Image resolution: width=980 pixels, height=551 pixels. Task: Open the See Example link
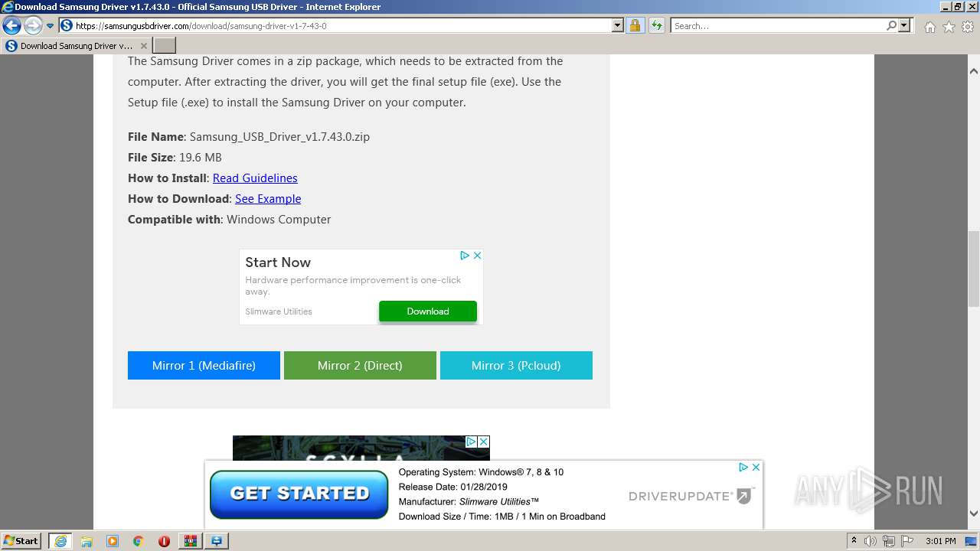(268, 199)
